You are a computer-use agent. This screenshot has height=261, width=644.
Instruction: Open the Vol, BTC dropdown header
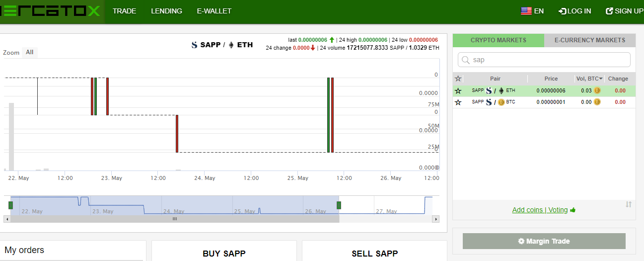(589, 79)
